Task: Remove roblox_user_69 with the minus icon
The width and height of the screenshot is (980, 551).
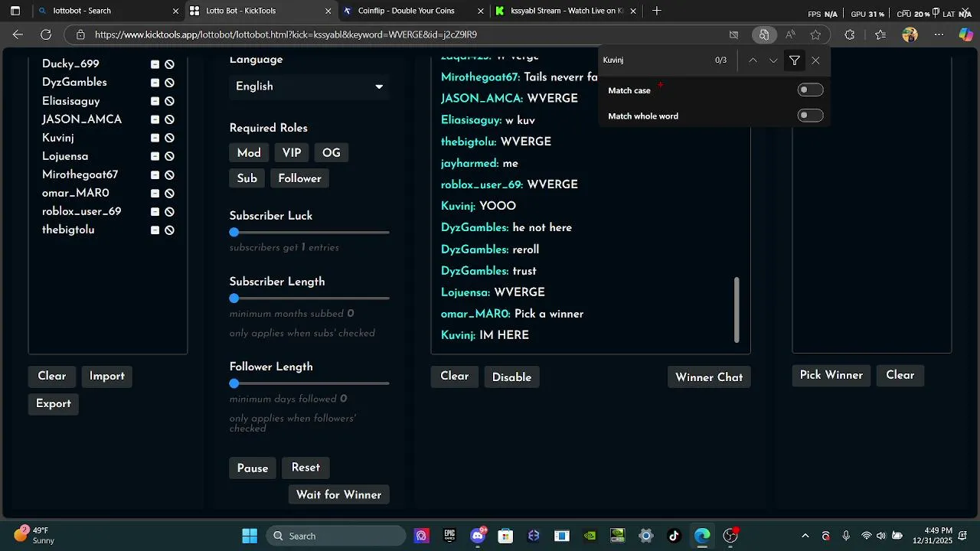Action: tap(155, 212)
